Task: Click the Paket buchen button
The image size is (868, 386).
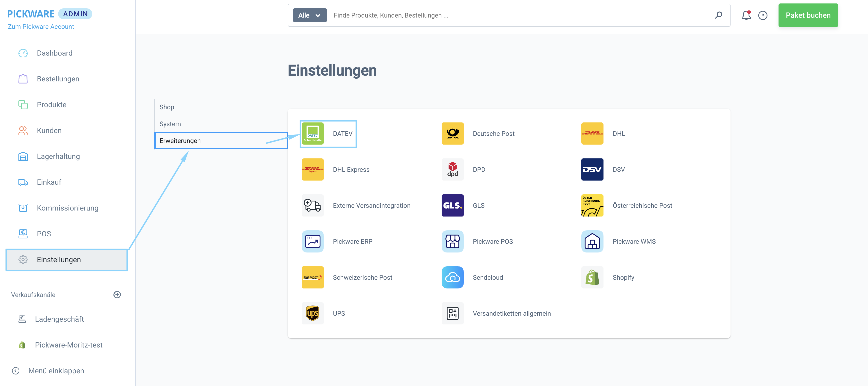Action: click(808, 15)
